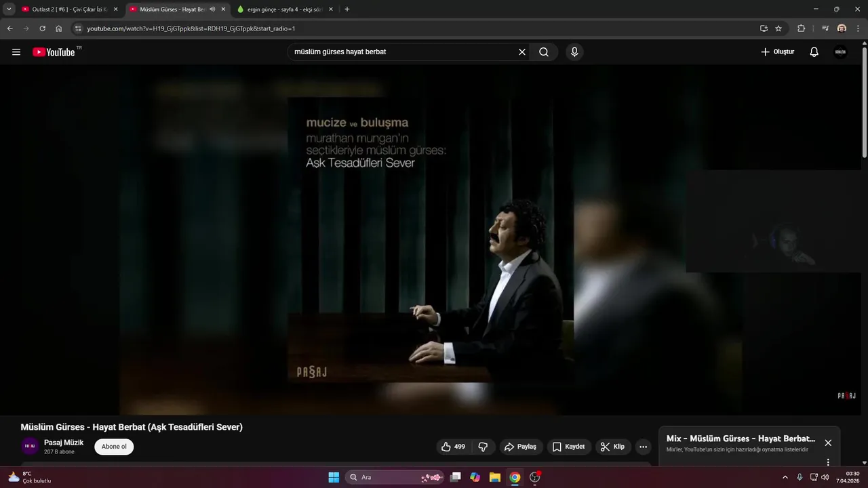
Task: Close the Outlast 2 tab
Action: [x=115, y=9]
